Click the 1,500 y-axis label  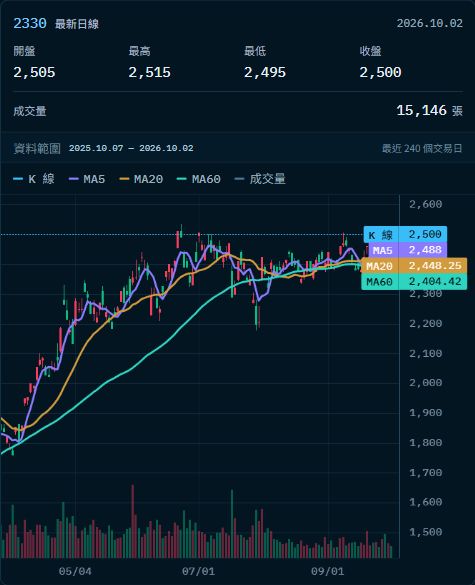coord(426,532)
